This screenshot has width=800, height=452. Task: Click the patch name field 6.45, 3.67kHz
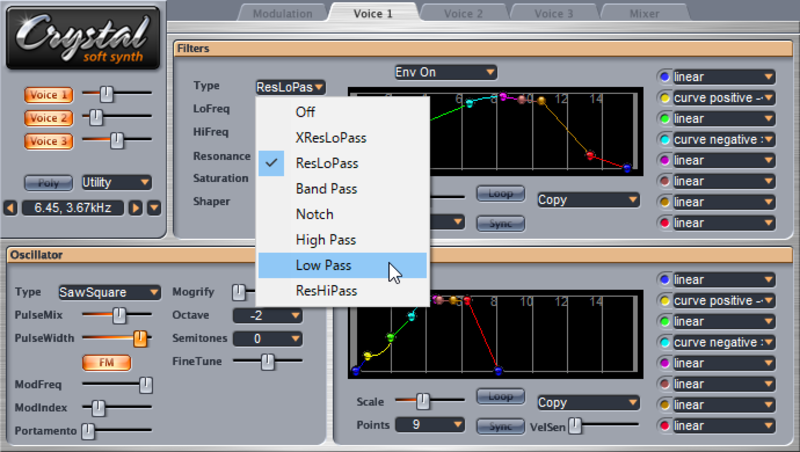tap(73, 208)
